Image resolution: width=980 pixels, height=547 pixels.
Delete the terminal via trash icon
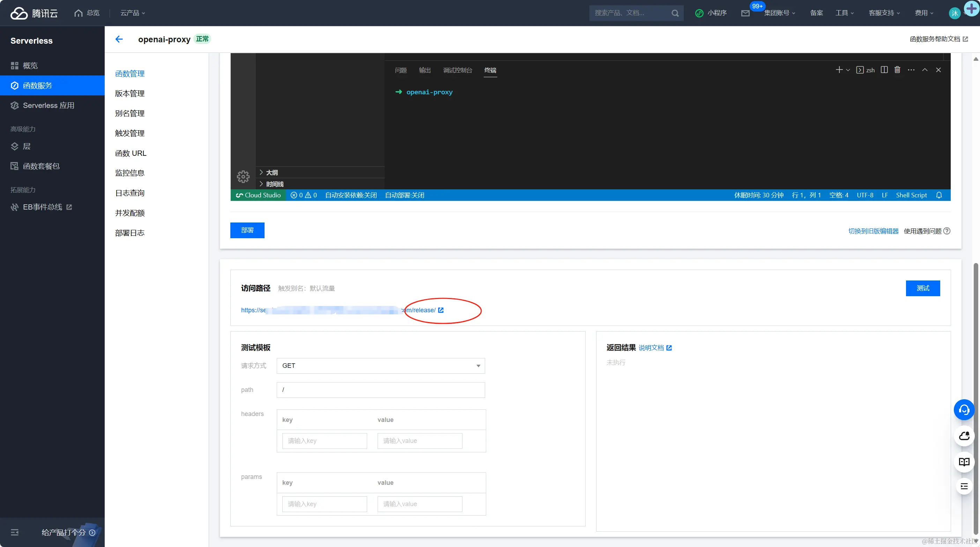[897, 70]
